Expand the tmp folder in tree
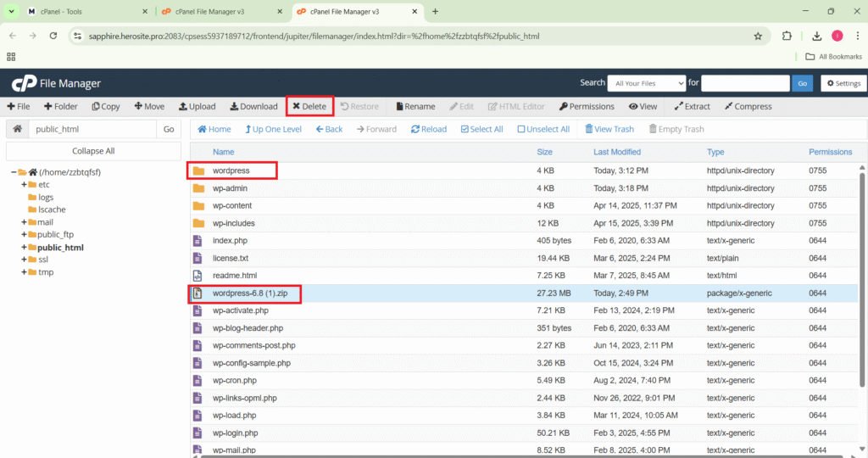The width and height of the screenshot is (868, 458). click(x=24, y=272)
